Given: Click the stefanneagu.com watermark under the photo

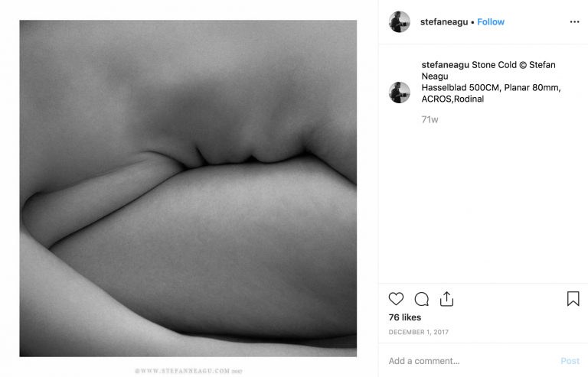Looking at the screenshot, I should click(188, 371).
